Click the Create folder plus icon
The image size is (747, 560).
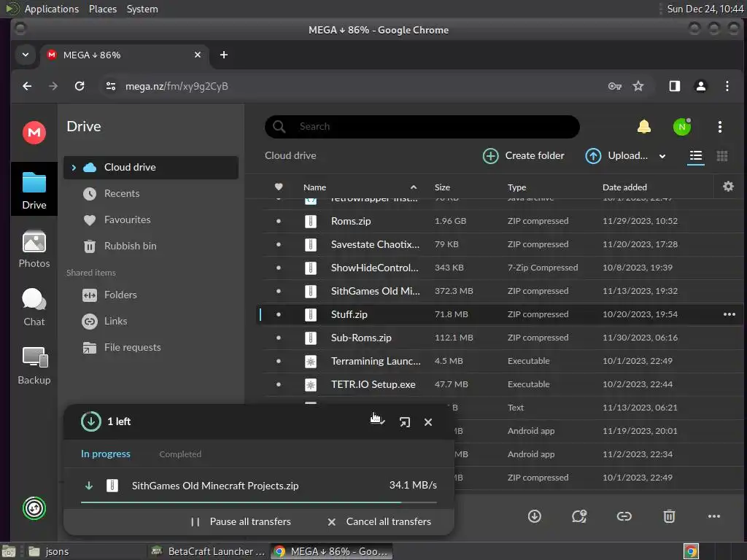(x=490, y=156)
